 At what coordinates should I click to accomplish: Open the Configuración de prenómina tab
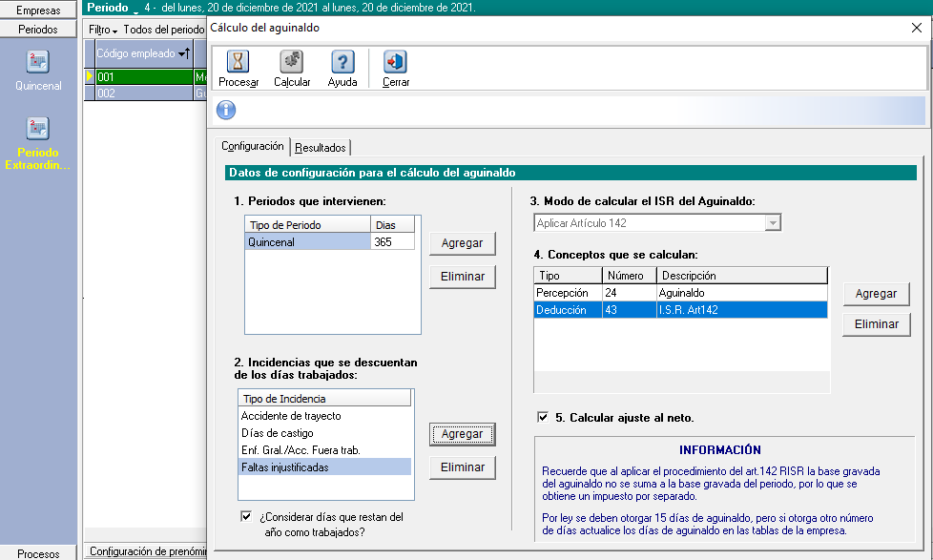(147, 551)
